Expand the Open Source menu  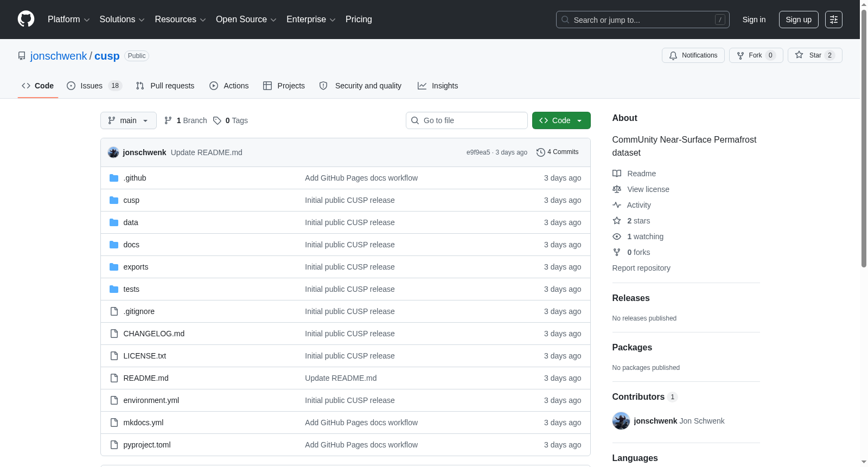246,20
